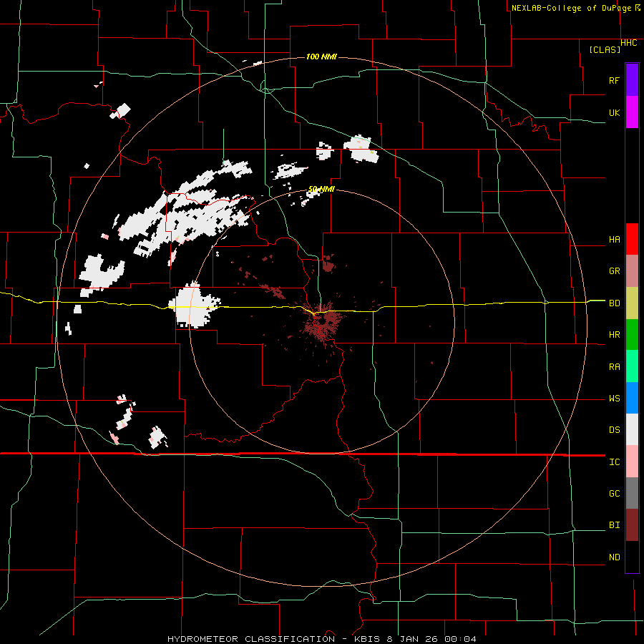
Task: Click the HR green legend swatch
Action: [632, 335]
